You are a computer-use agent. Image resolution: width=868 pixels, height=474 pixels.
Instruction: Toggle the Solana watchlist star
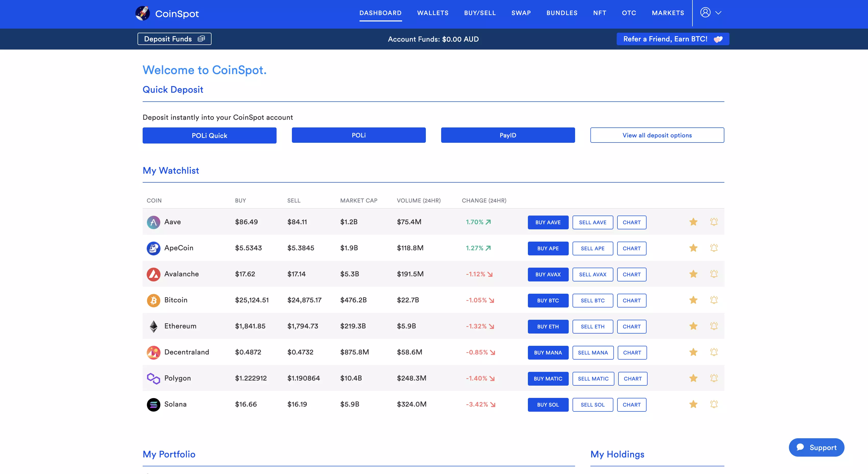pos(693,404)
